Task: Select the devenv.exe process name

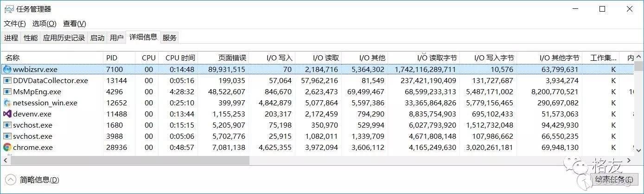Action: pos(32,114)
